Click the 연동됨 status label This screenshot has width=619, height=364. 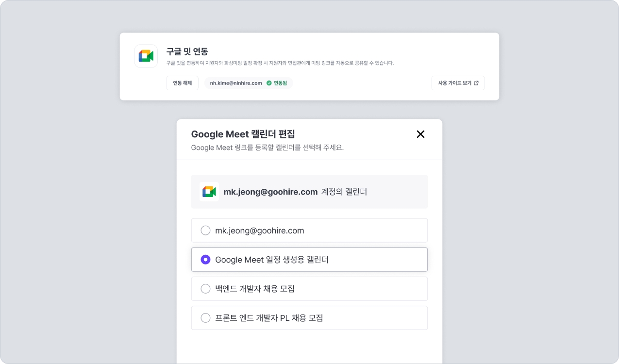coord(280,83)
